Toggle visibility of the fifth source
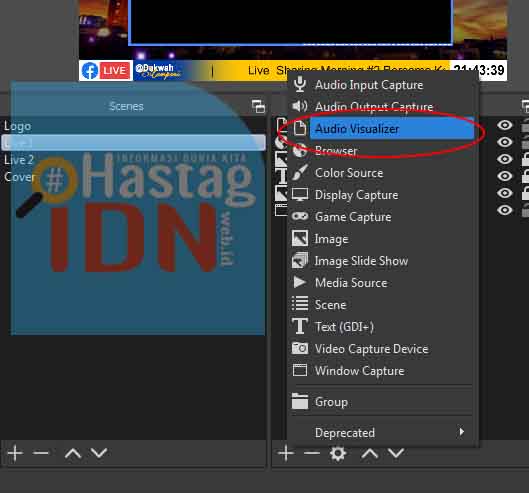Image resolution: width=529 pixels, height=493 pixels. pos(505,193)
